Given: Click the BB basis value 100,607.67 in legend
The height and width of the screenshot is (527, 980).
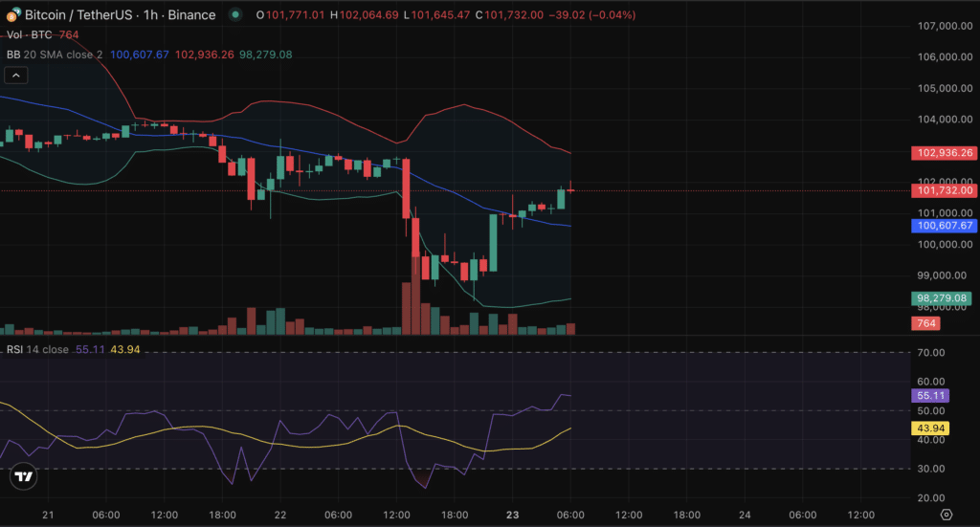Looking at the screenshot, I should click(140, 55).
